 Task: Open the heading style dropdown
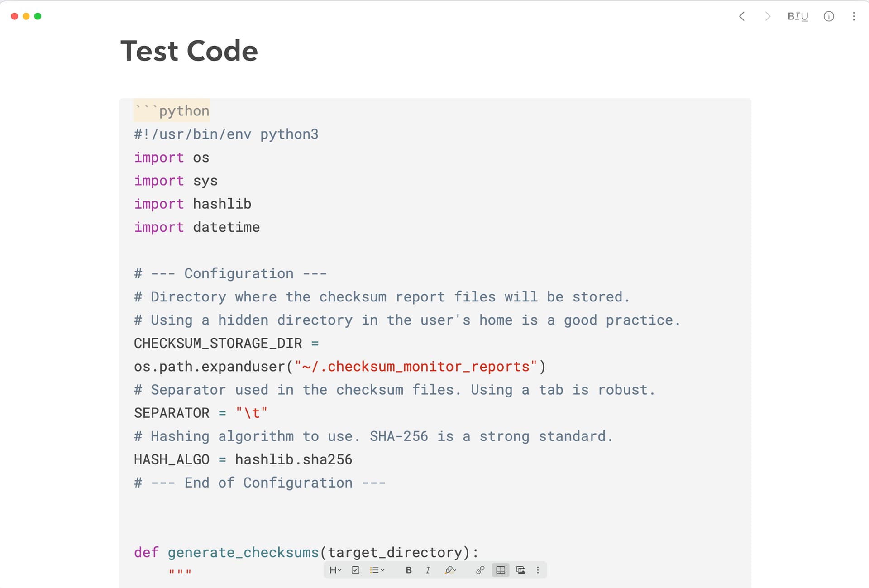tap(335, 570)
